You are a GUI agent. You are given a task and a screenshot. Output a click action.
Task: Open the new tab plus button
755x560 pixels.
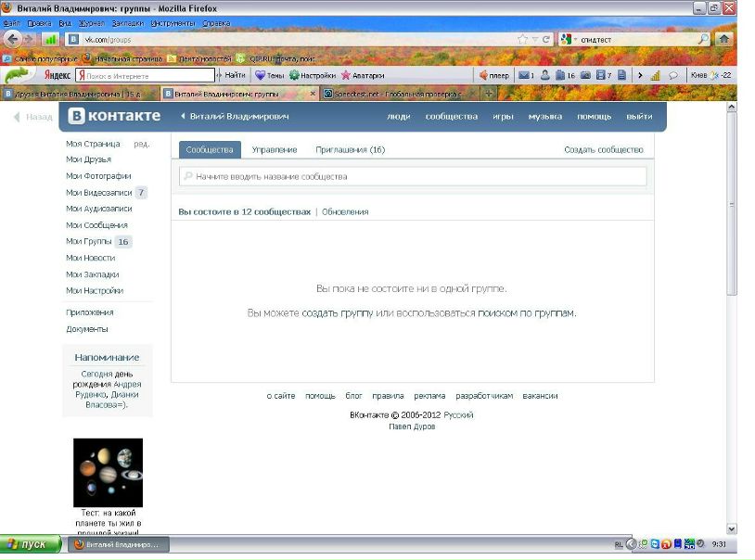pos(490,94)
